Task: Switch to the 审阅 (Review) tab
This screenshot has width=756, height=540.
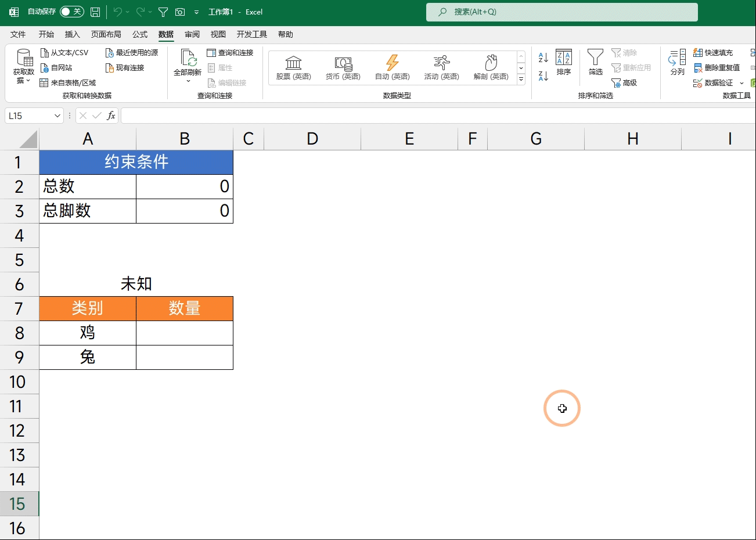Action: pyautogui.click(x=192, y=34)
